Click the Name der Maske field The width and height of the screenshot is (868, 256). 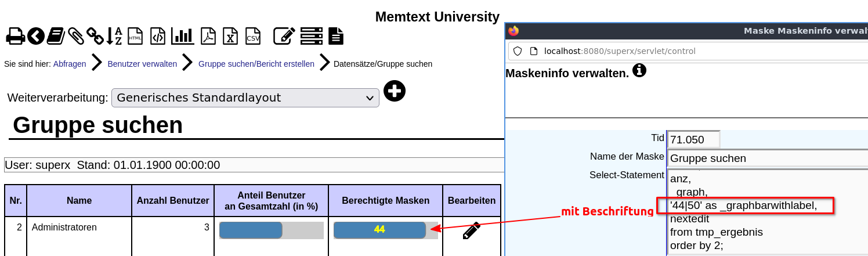coord(768,158)
